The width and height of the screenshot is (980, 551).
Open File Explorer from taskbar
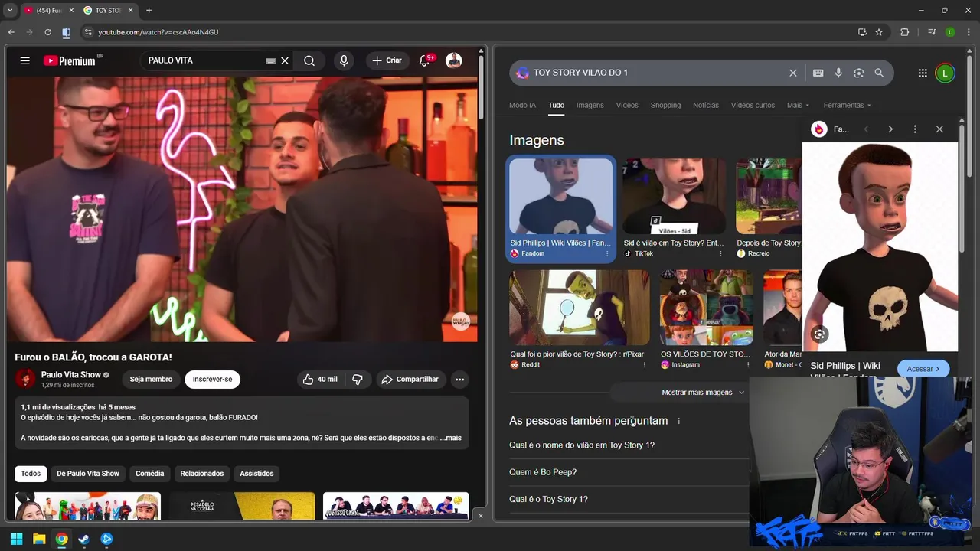pyautogui.click(x=39, y=539)
